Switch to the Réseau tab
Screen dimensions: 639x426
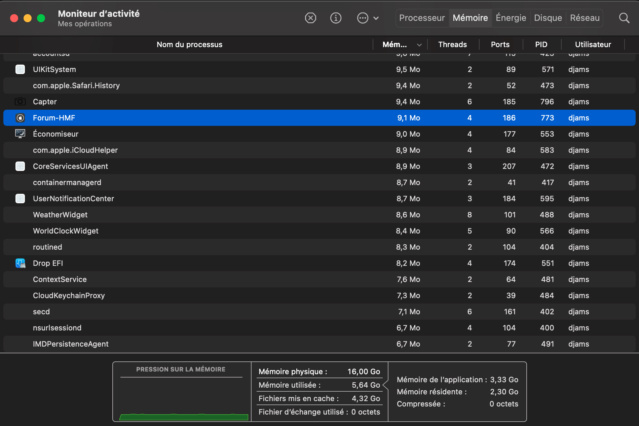pos(584,18)
